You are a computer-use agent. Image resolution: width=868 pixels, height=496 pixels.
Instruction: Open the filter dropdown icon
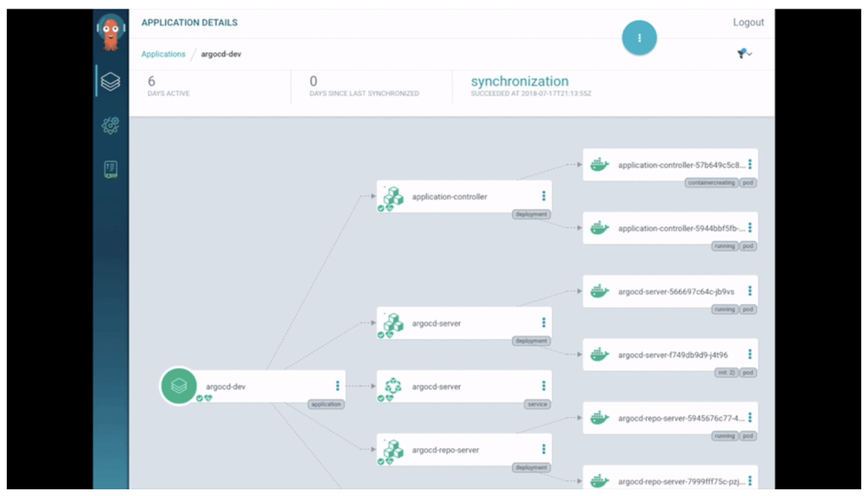(744, 54)
